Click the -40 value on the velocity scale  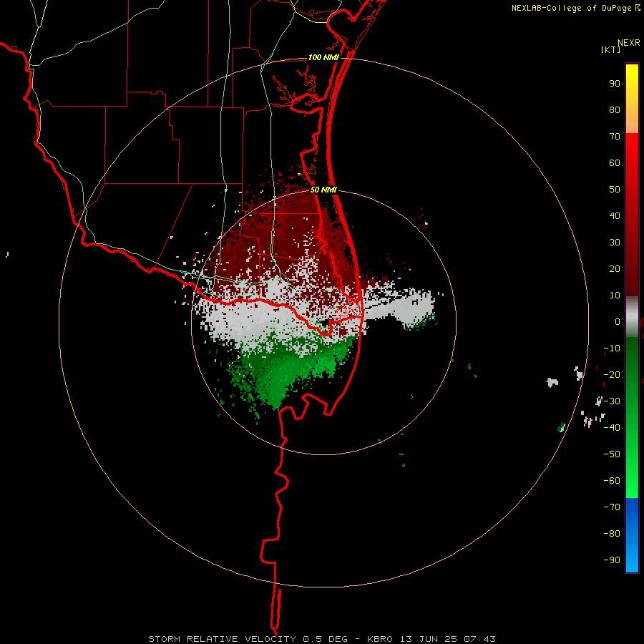[x=612, y=428]
